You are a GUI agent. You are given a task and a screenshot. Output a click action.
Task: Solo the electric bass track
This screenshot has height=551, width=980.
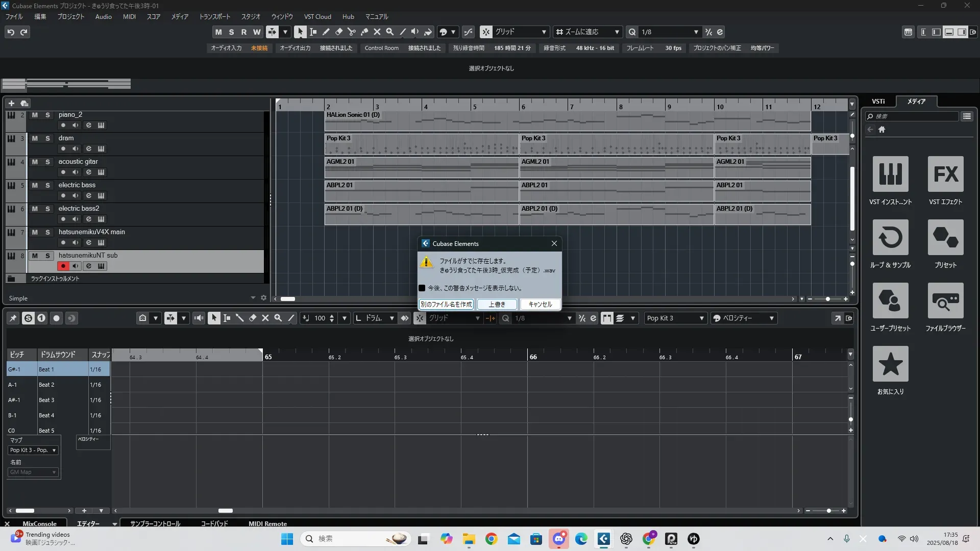(x=47, y=185)
